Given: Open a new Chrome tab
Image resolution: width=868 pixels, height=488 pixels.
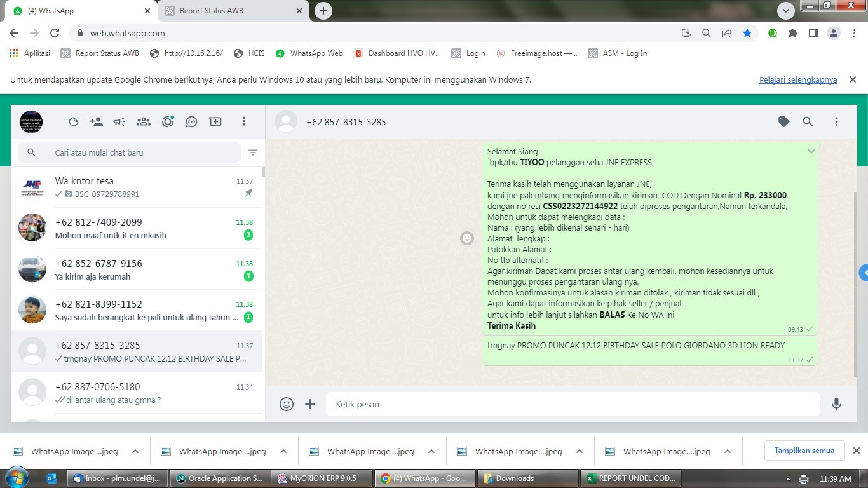Looking at the screenshot, I should tap(323, 11).
